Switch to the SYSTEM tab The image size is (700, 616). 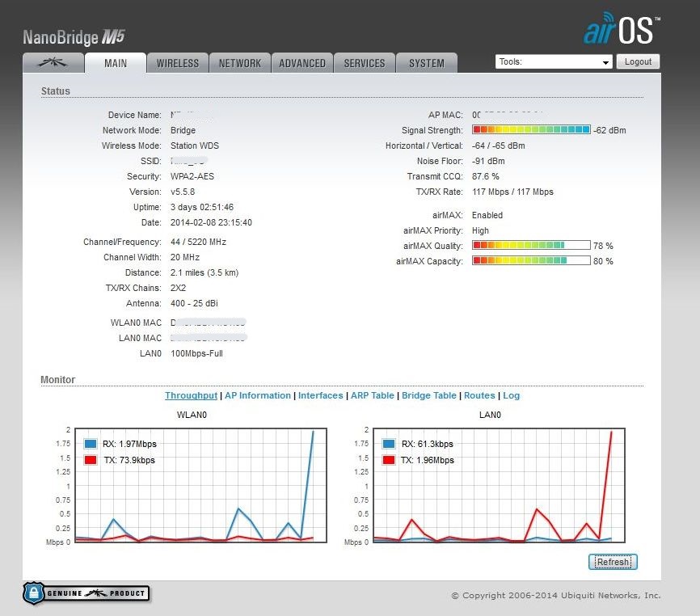pyautogui.click(x=427, y=63)
